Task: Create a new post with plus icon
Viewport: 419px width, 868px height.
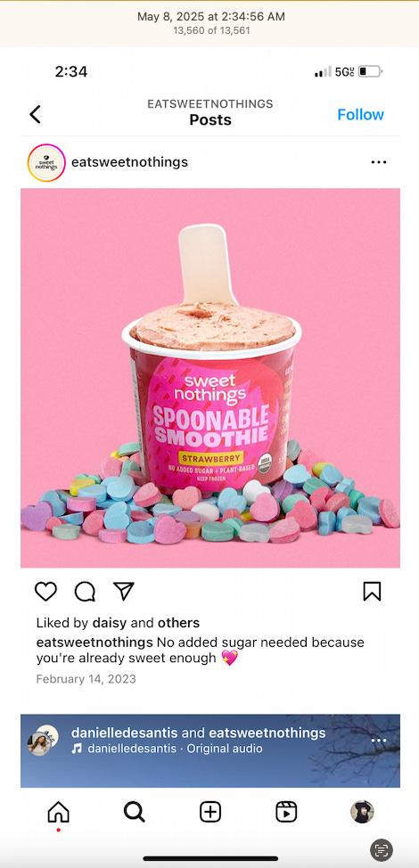Action: point(209,812)
